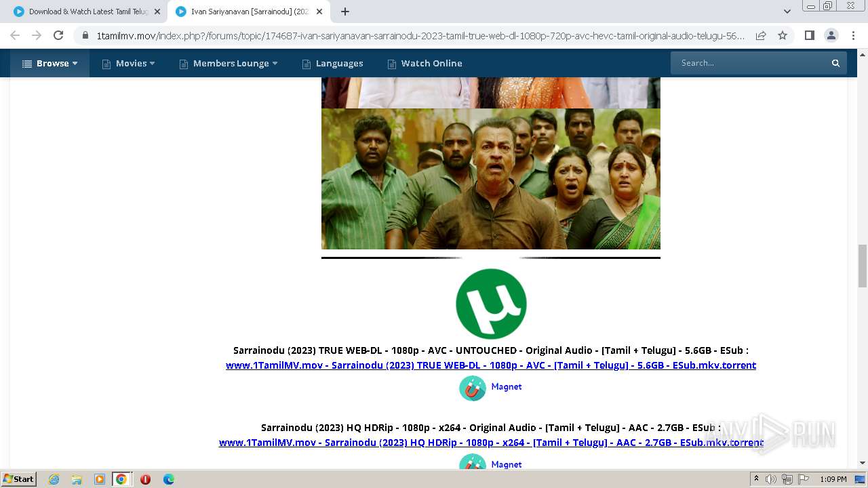Open the Chrome profile avatar
Image resolution: width=868 pixels, height=488 pixels.
[831, 35]
